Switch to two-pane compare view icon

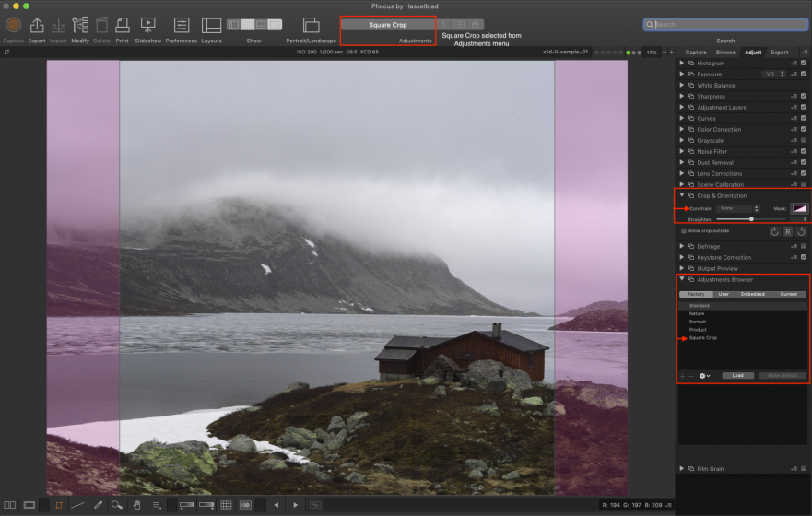coord(10,505)
